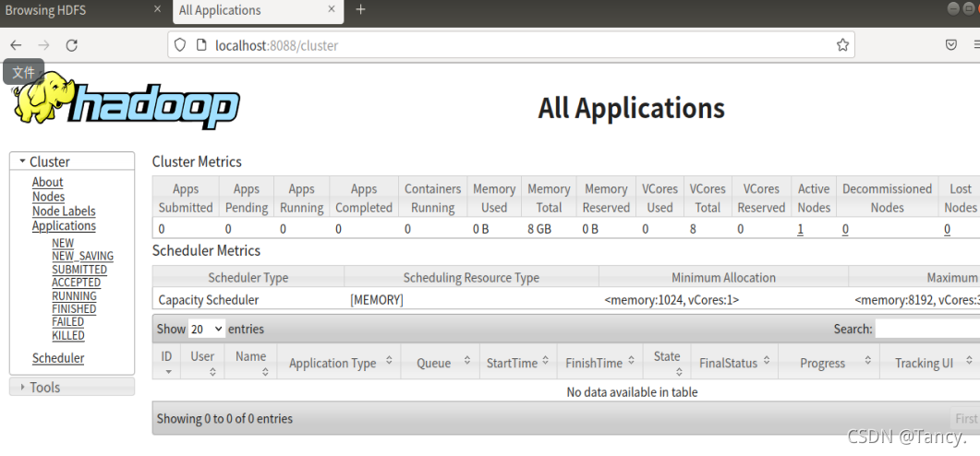Expand the Tools sidebar section
This screenshot has width=980, height=456.
coord(72,387)
